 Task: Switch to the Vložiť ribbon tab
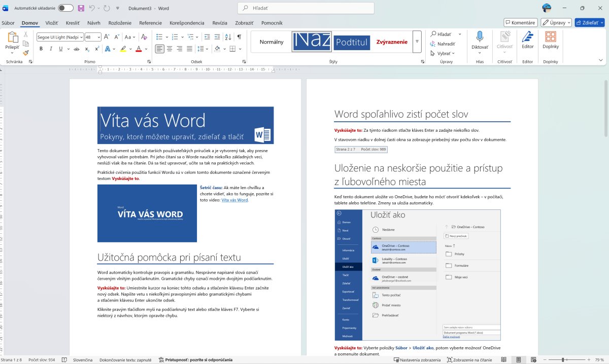(52, 23)
